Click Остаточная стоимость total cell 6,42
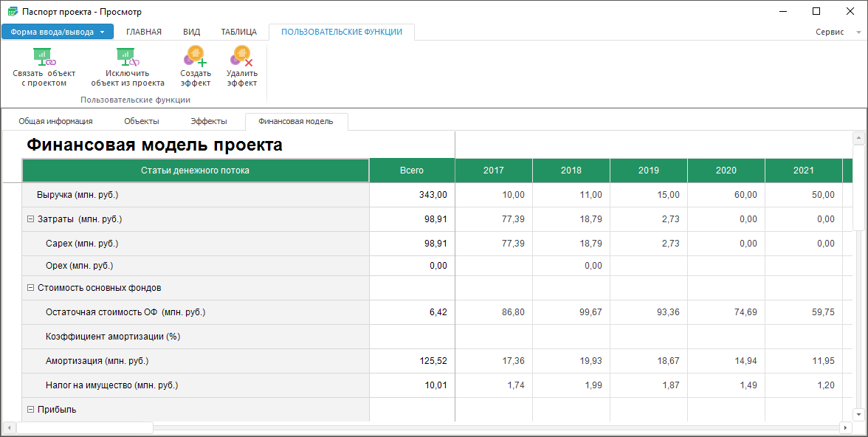This screenshot has height=437, width=868. tap(412, 312)
